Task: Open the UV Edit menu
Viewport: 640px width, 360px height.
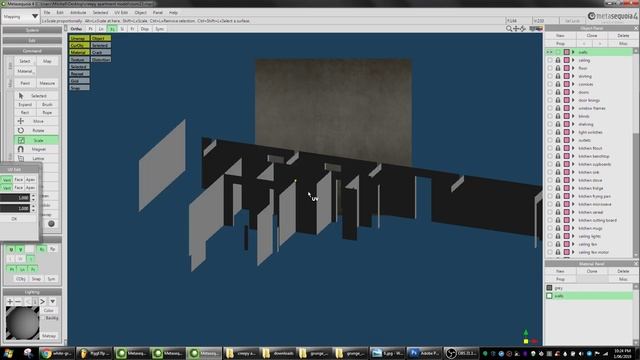Action: [x=121, y=13]
